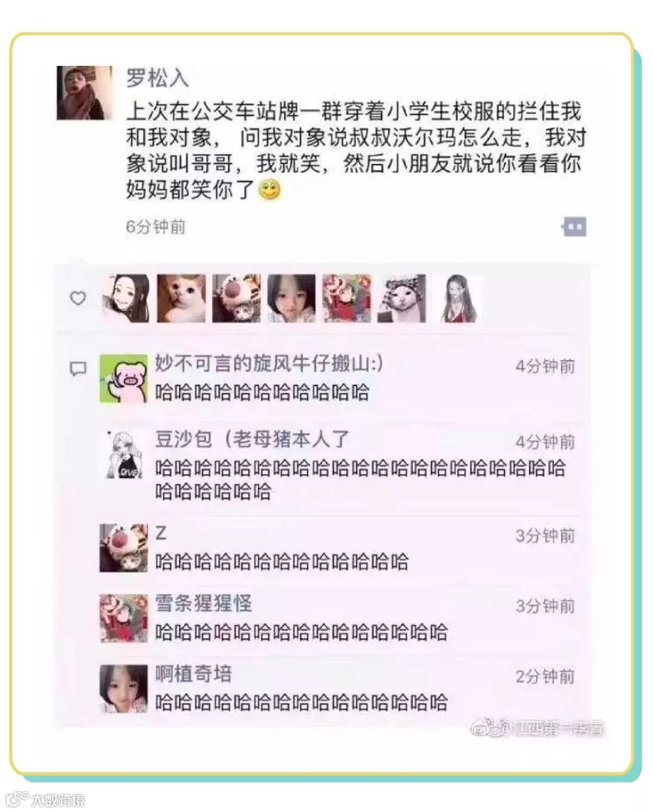This screenshot has width=653, height=812.
Task: Tap the heart like icon
Action: tap(78, 298)
